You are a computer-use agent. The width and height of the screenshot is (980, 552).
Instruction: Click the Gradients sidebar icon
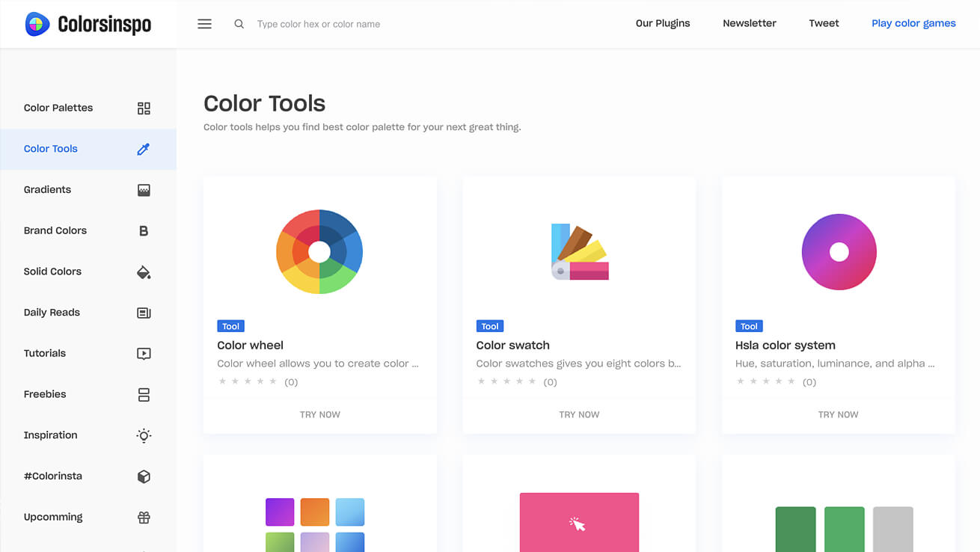tap(144, 190)
